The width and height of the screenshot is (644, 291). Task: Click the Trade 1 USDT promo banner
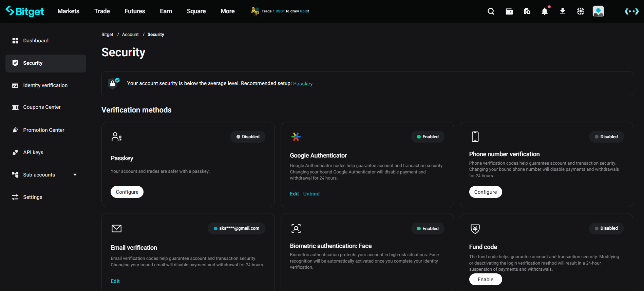pyautogui.click(x=280, y=11)
